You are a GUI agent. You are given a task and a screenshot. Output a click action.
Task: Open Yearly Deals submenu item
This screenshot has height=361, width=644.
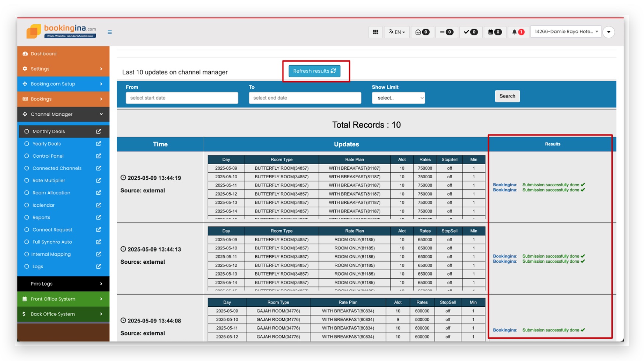pyautogui.click(x=47, y=144)
